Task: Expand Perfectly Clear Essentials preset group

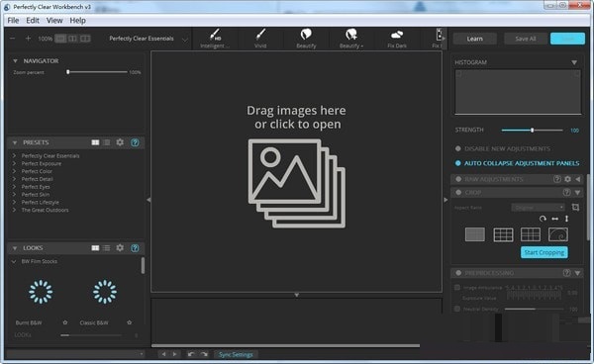Action: click(14, 155)
